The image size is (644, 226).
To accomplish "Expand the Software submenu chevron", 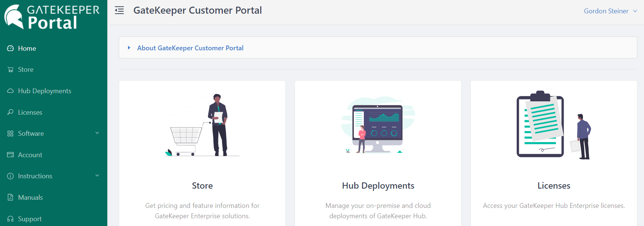I will pos(97,133).
